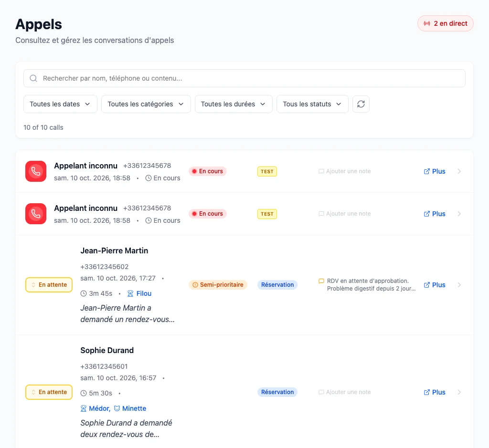This screenshot has height=448, width=489.
Task: Click the search magnifier icon
Action: pyautogui.click(x=33, y=78)
